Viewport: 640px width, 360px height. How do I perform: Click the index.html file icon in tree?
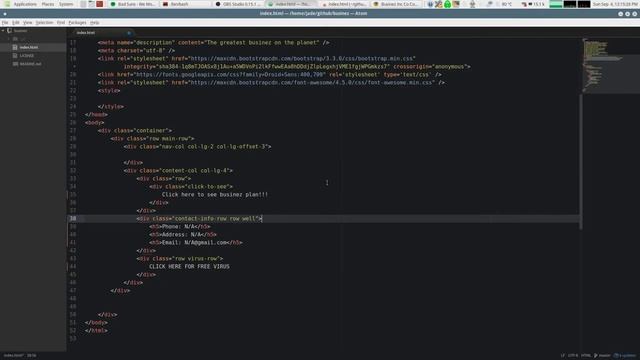[x=15, y=47]
